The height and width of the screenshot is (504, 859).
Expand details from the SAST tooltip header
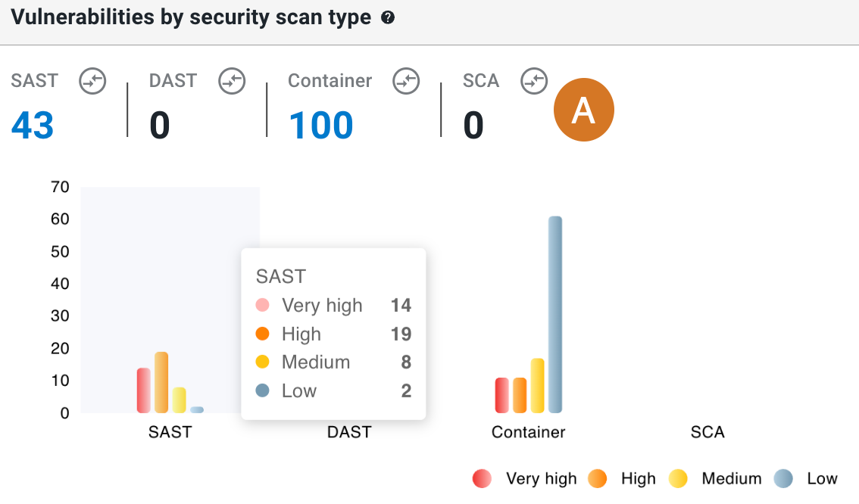pos(281,276)
